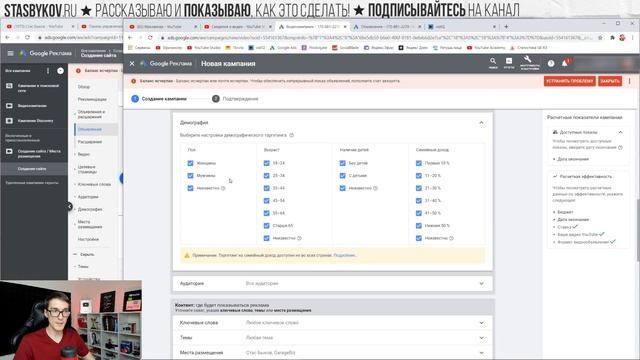Go to step 2 Подтверждение
Image resolution: width=640 pixels, height=360 pixels.
[x=235, y=99]
